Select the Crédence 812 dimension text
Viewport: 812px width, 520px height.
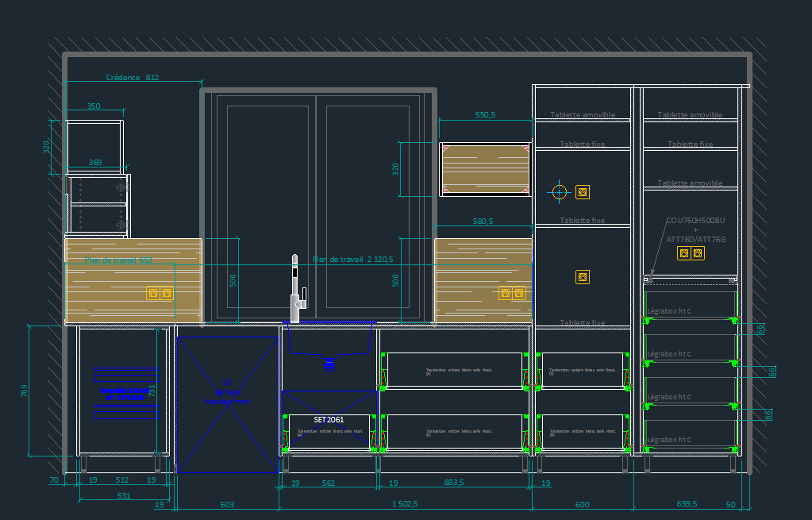(133, 78)
